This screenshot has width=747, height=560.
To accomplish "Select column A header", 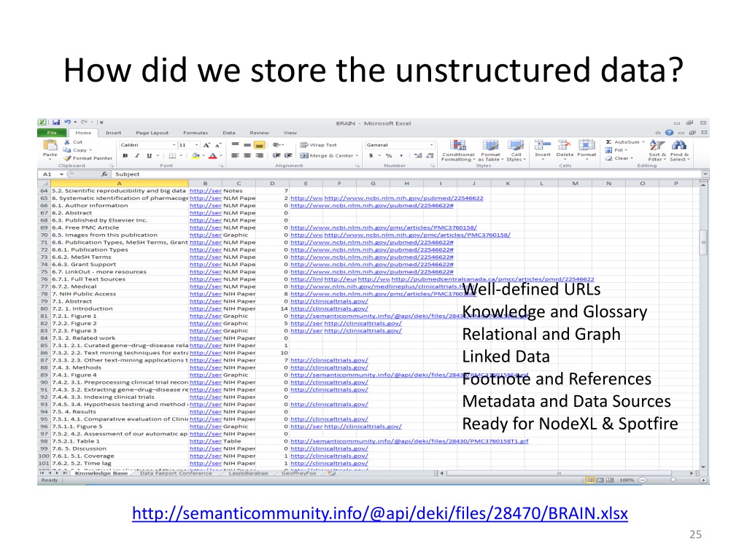I will point(119,183).
